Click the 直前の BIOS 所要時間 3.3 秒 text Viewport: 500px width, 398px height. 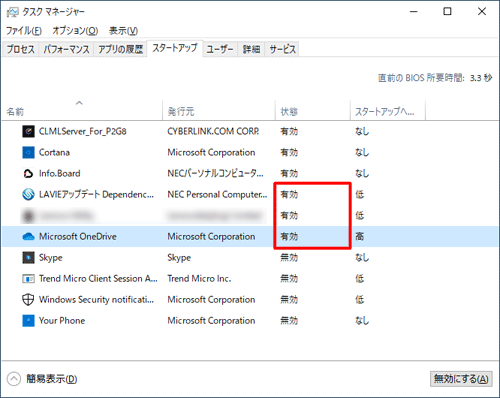435,78
